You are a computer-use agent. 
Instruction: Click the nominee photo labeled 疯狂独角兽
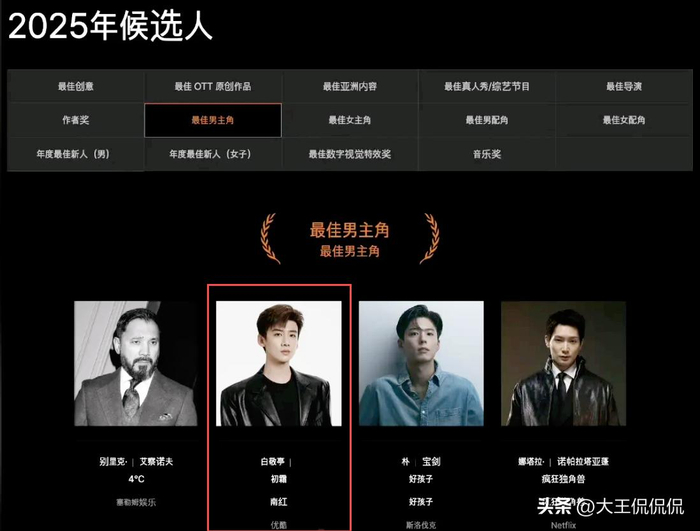tap(563, 364)
